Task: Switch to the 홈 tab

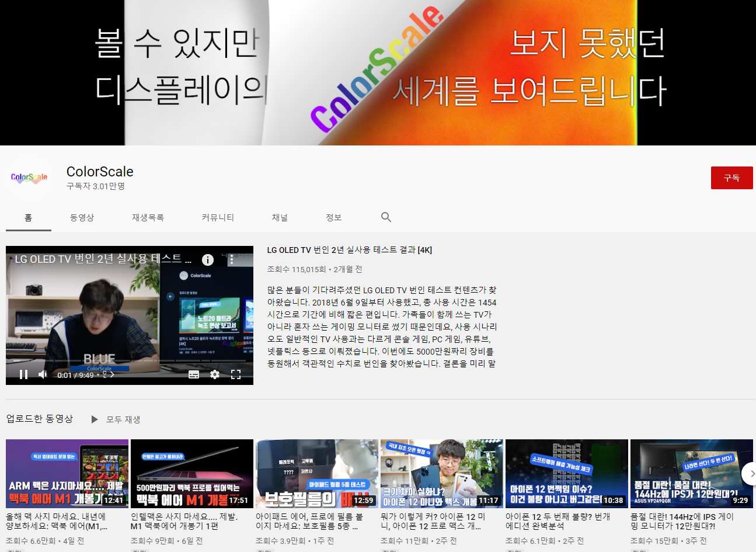Action: tap(29, 217)
